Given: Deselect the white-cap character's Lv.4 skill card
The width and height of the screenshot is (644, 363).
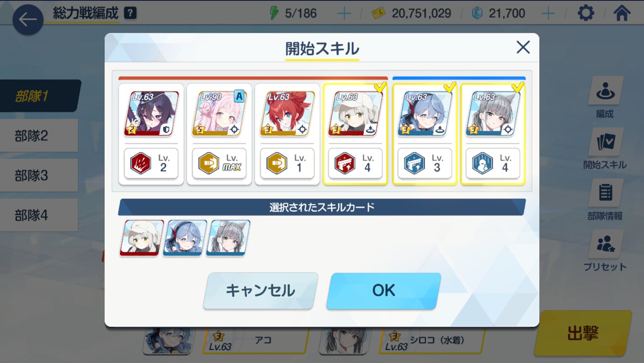Looking at the screenshot, I should [355, 134].
